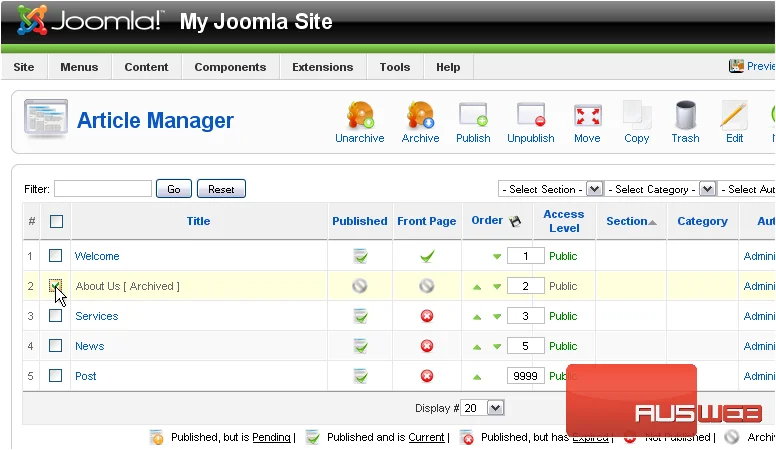Click the Trash toolbar icon
The image size is (776, 450).
point(685,115)
